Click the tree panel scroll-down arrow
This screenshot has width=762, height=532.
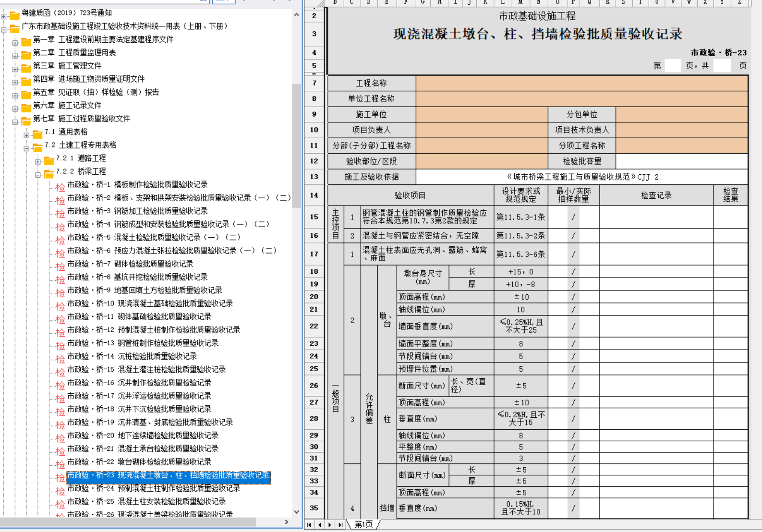point(296,512)
